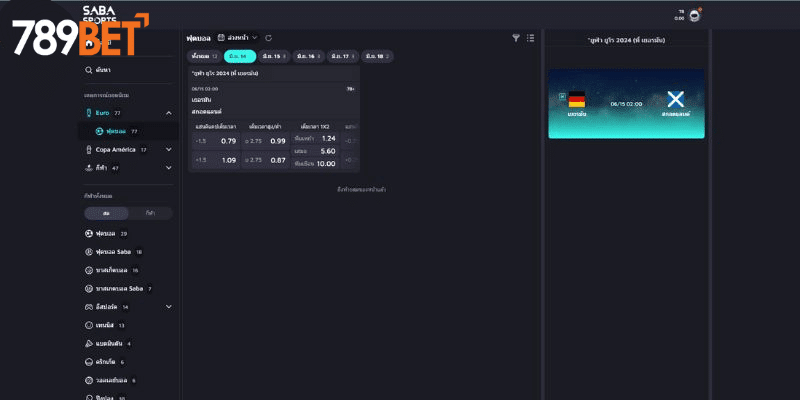Open the list view icon
The image size is (800, 400).
coord(530,37)
